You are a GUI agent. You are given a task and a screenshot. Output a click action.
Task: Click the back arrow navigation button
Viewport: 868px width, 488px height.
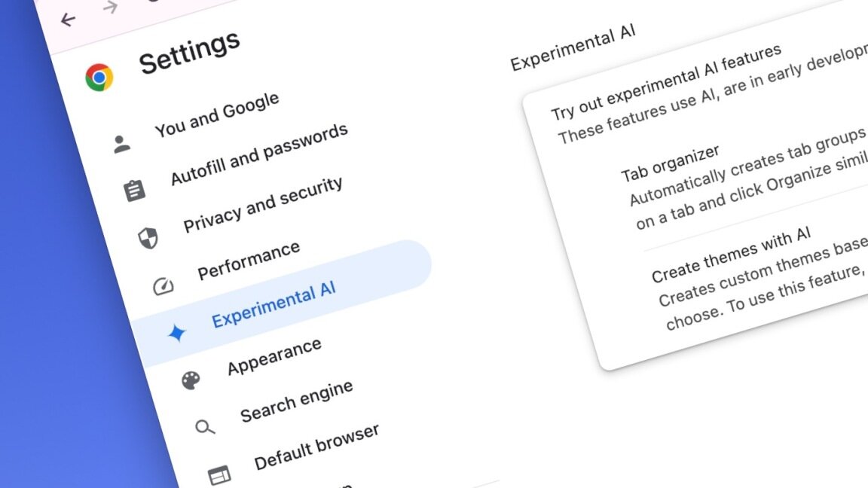pyautogui.click(x=68, y=20)
